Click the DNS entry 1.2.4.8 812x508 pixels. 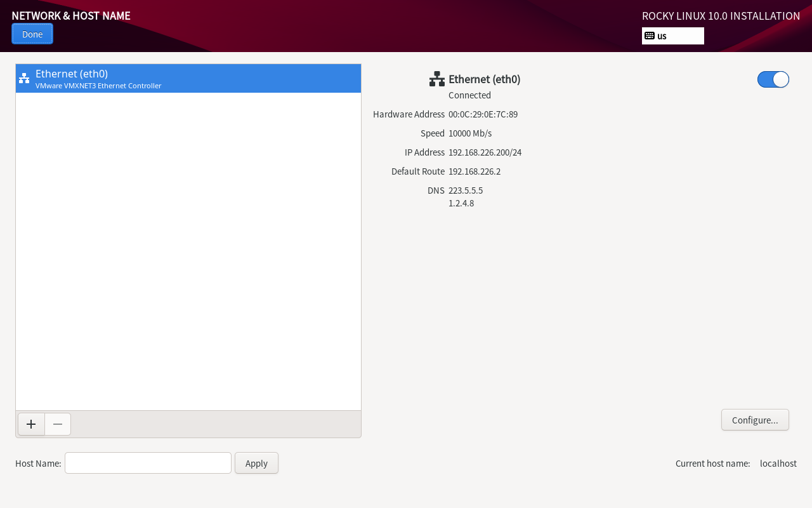(x=461, y=203)
